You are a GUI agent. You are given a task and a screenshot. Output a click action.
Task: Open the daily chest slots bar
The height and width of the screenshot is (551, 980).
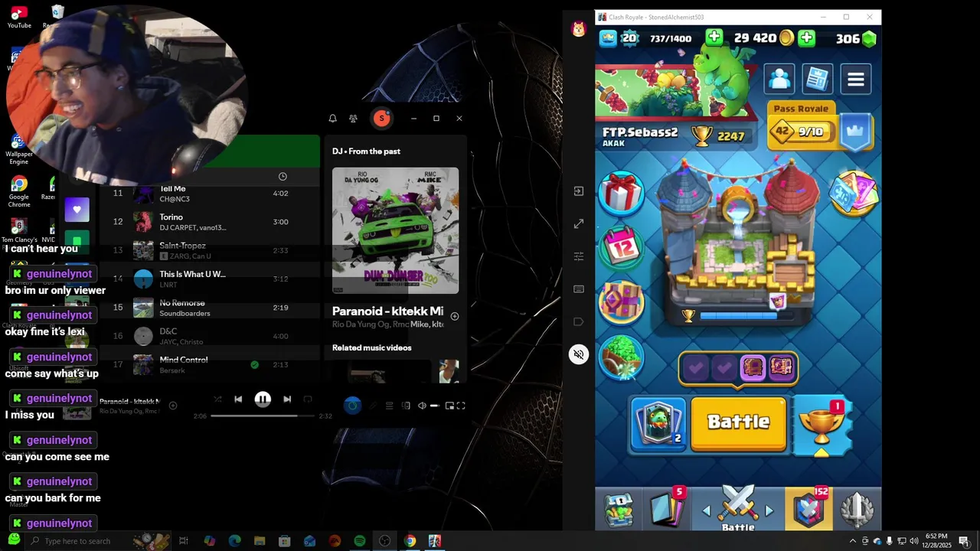pos(738,368)
